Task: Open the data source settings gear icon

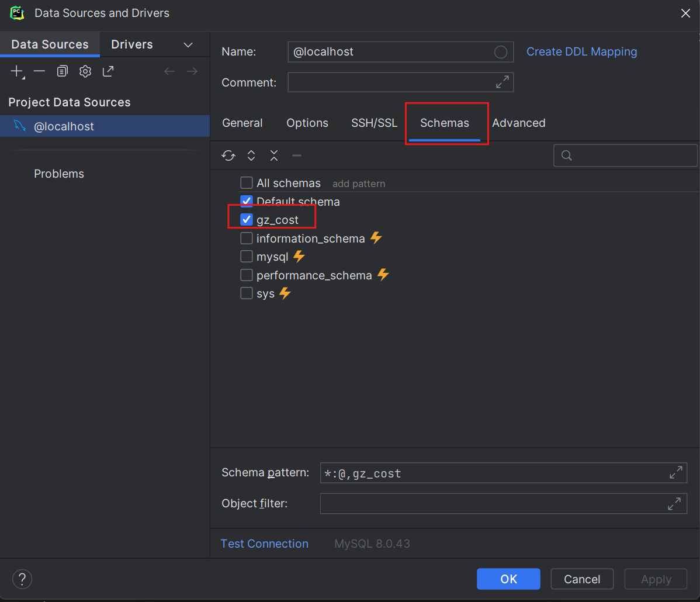Action: pos(85,71)
